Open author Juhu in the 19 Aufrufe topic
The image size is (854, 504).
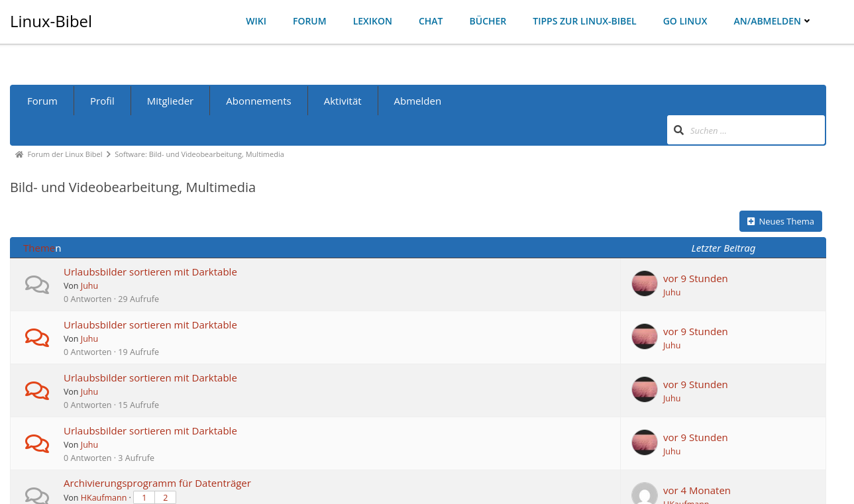89,338
